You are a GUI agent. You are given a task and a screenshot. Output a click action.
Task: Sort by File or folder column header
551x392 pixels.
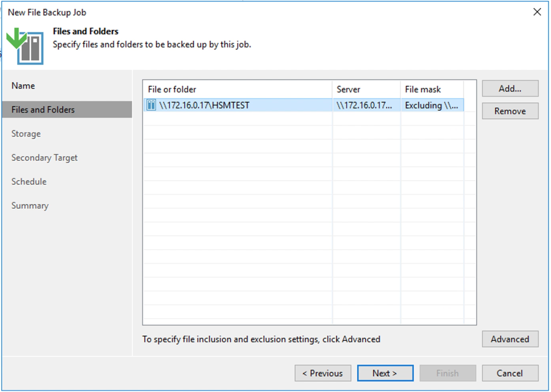pos(172,89)
